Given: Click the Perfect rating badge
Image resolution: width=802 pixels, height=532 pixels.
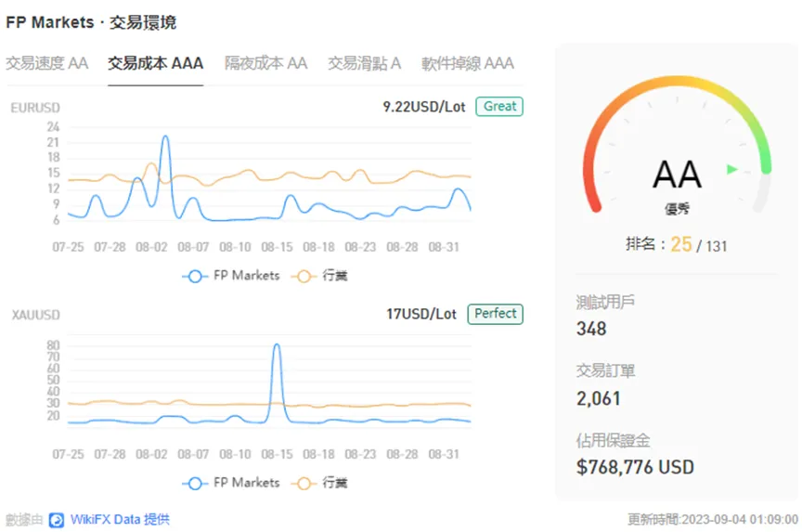Looking at the screenshot, I should coord(495,314).
